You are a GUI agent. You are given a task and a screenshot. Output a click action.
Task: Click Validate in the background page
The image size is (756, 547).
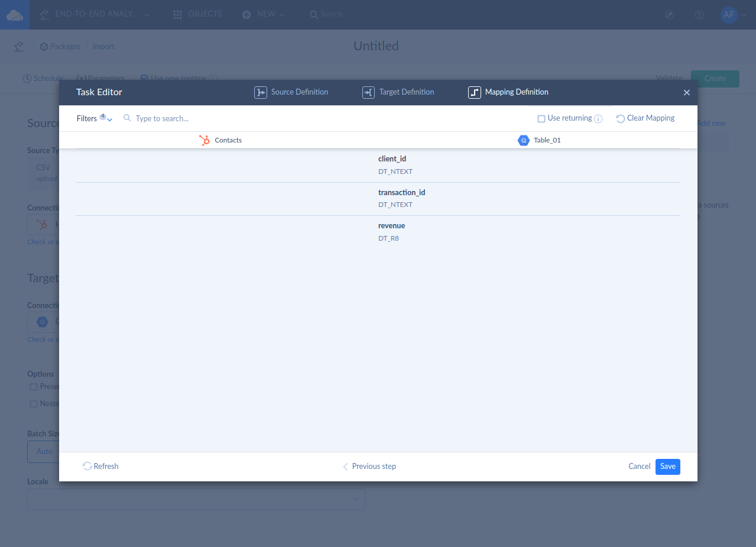669,78
